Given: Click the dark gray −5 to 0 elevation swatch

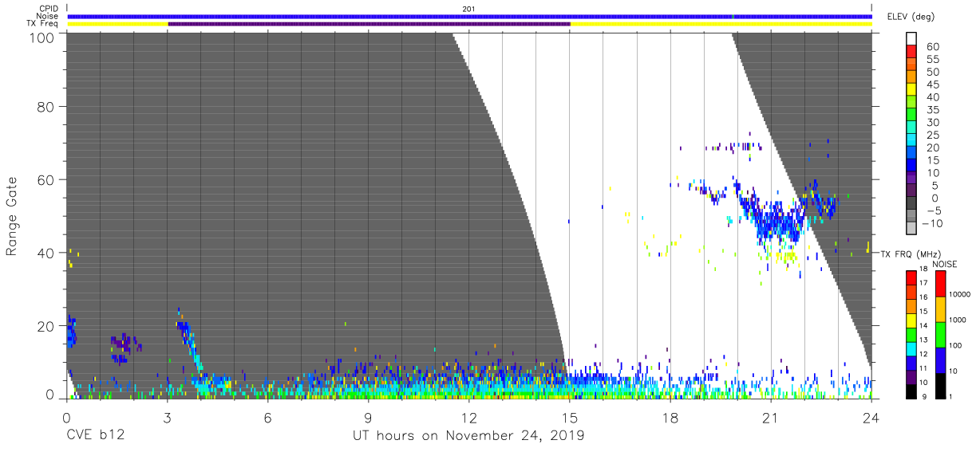Looking at the screenshot, I should click(x=911, y=204).
